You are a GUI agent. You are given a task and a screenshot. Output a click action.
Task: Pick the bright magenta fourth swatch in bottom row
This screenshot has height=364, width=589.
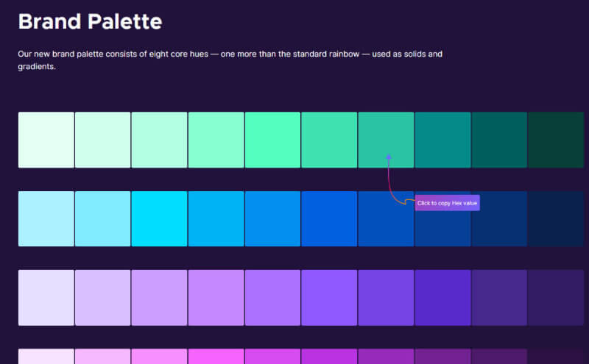pos(216,357)
